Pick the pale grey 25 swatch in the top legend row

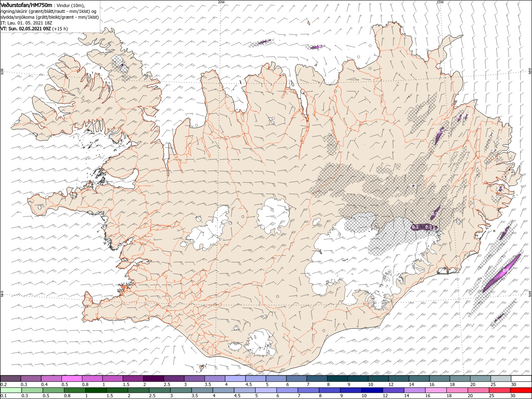501,379
